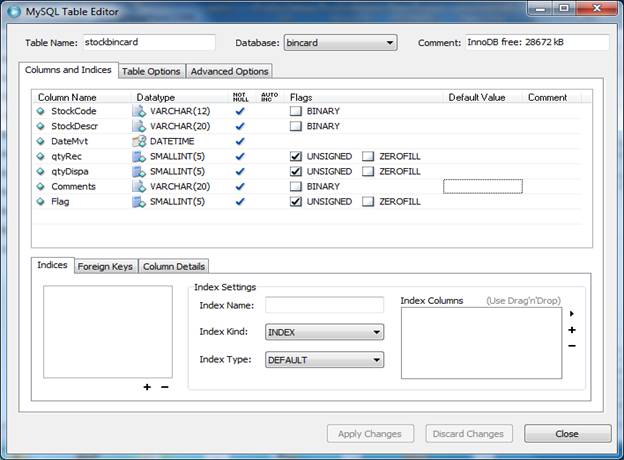
Task: Click the arrow icon next to Index Columns
Action: pos(572,314)
